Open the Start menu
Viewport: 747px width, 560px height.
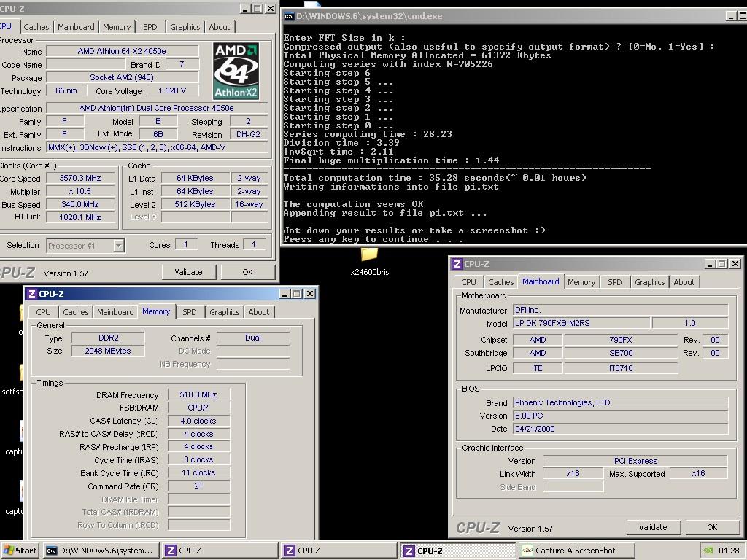coord(20,551)
